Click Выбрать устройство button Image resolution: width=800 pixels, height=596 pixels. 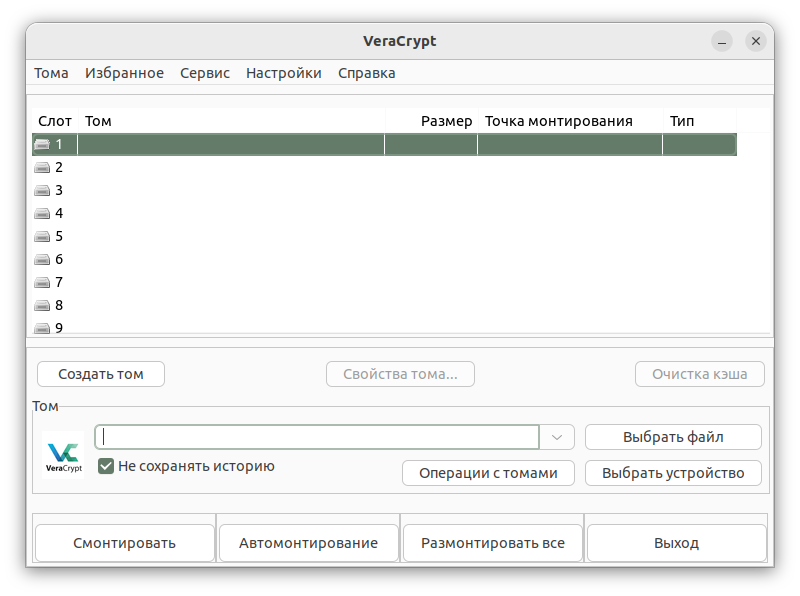point(673,473)
